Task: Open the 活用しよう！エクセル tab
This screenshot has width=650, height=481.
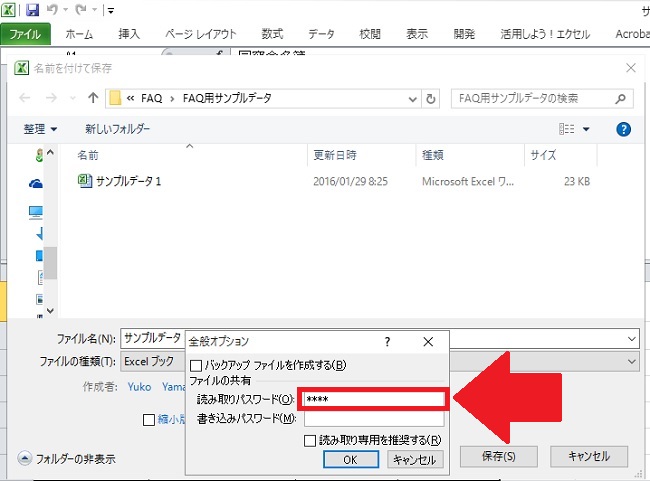Action: pyautogui.click(x=545, y=34)
